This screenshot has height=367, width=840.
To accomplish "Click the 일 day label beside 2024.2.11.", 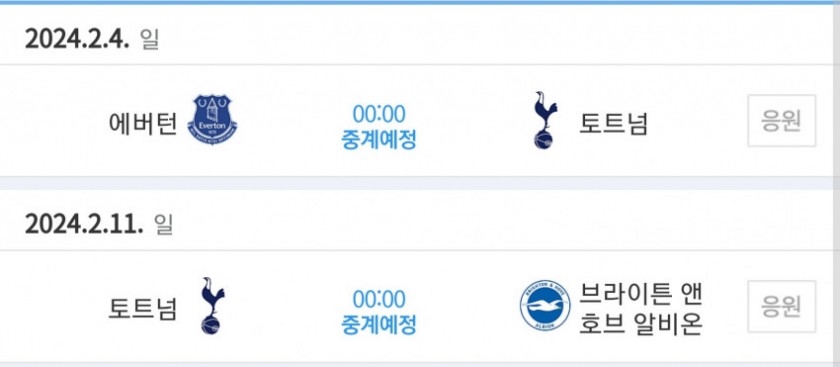I will click(164, 224).
